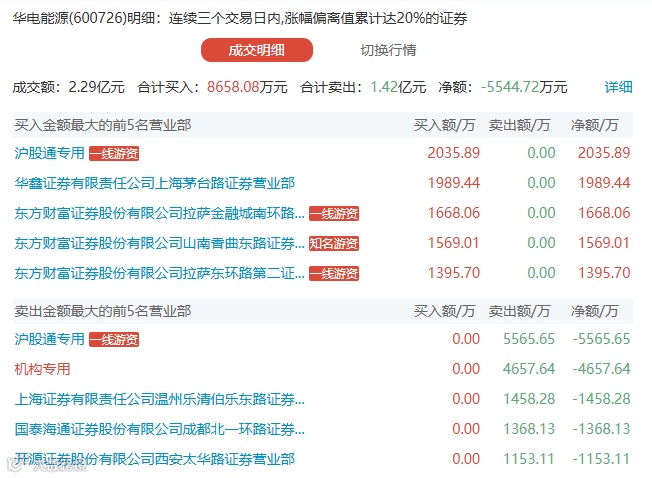This screenshot has width=652, height=478.
Task: Click 一线游资 tag beside sell-side 沪股通专用
Action: [x=114, y=340]
